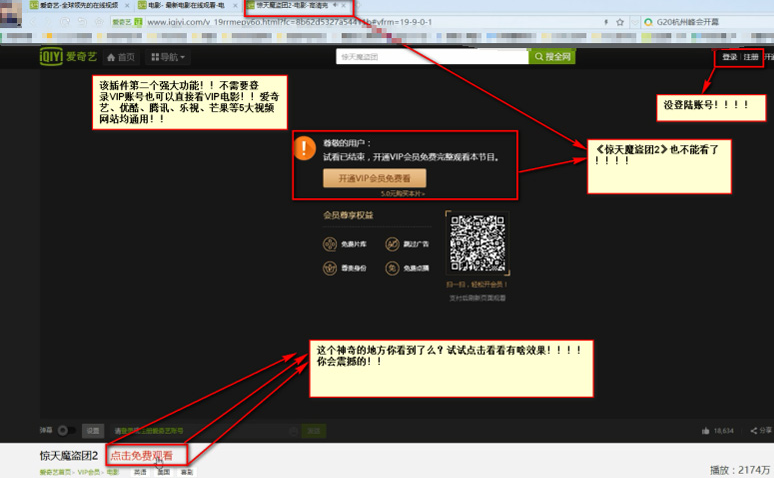This screenshot has width=774, height=478.
Task: Select the 美国 tag under the title
Action: [163, 472]
